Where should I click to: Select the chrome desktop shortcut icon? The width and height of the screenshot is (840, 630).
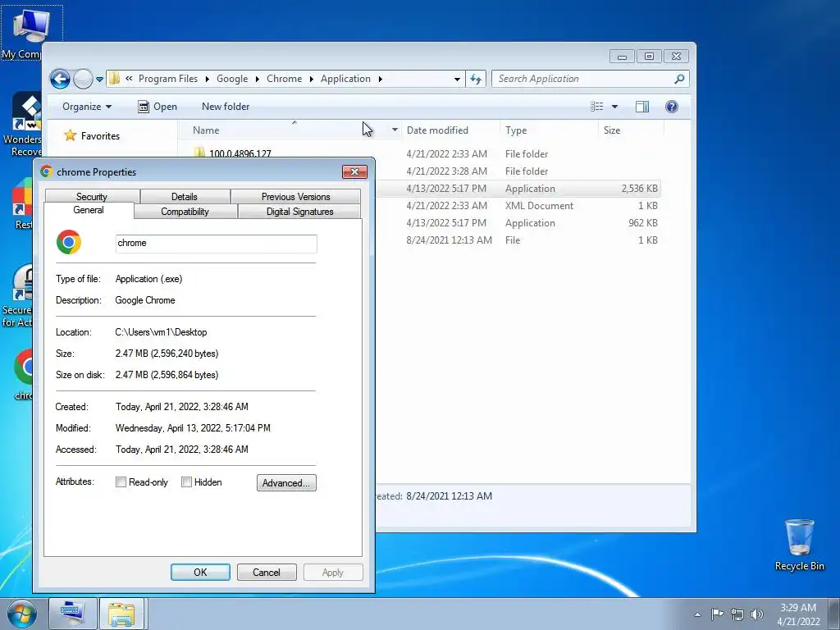(x=24, y=375)
